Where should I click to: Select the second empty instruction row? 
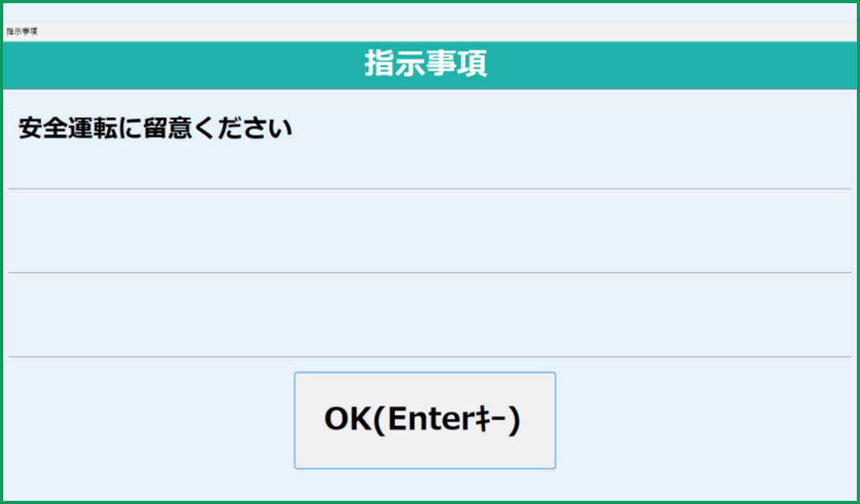coord(430,229)
